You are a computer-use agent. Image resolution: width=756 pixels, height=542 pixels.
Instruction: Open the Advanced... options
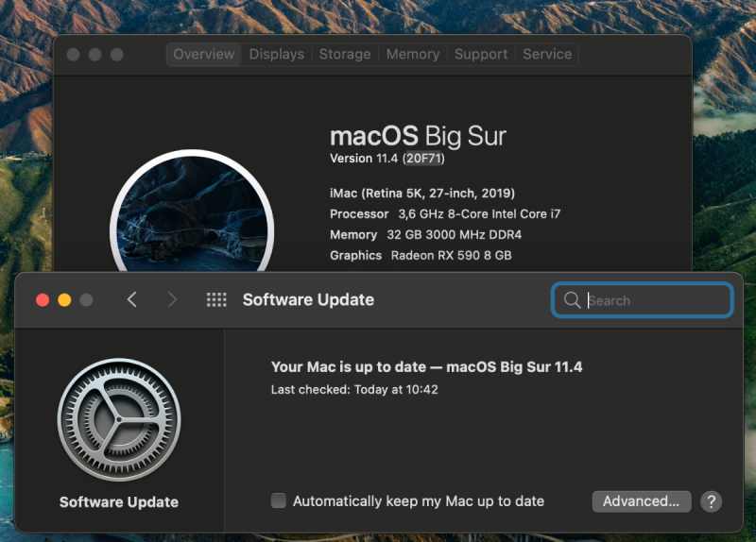pyautogui.click(x=642, y=501)
